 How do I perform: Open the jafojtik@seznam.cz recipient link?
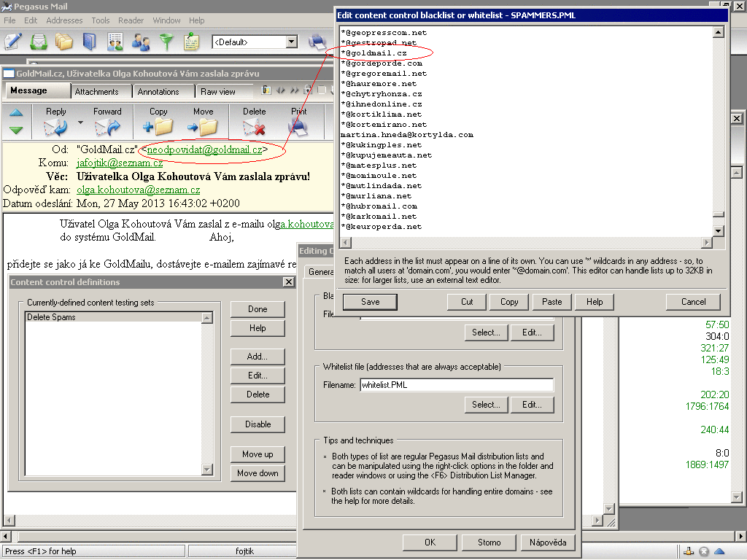120,163
